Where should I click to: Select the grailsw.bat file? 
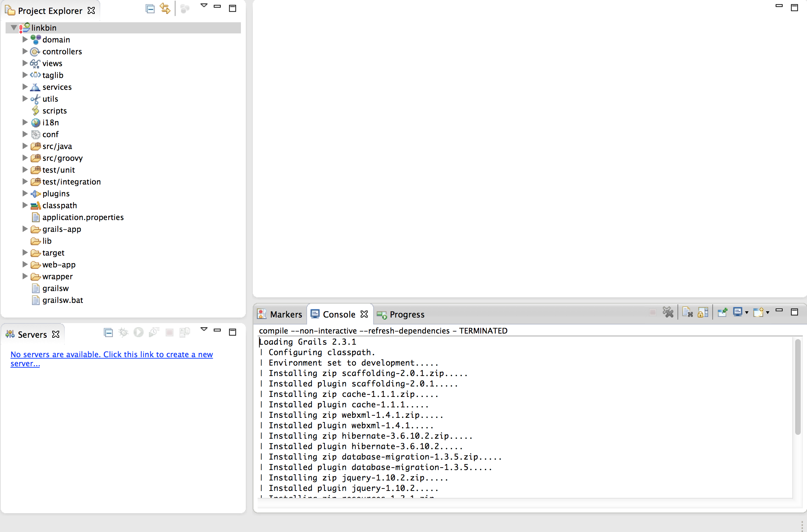pos(62,300)
